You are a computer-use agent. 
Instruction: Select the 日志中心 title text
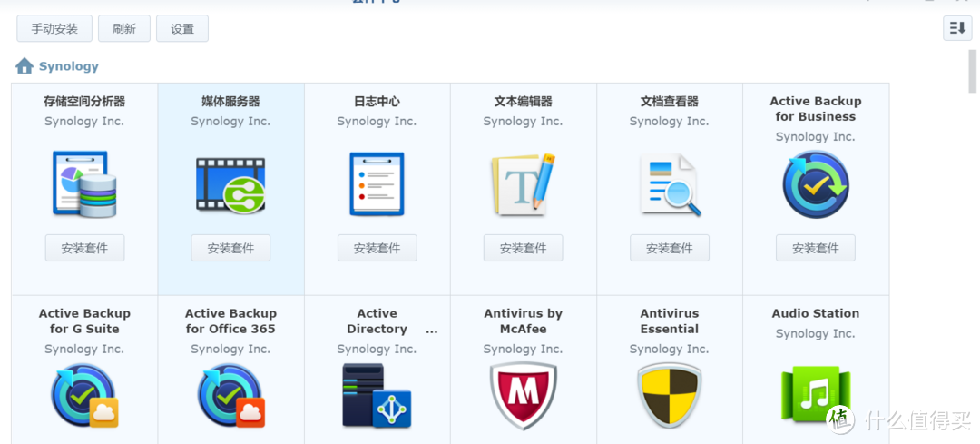[x=377, y=102]
